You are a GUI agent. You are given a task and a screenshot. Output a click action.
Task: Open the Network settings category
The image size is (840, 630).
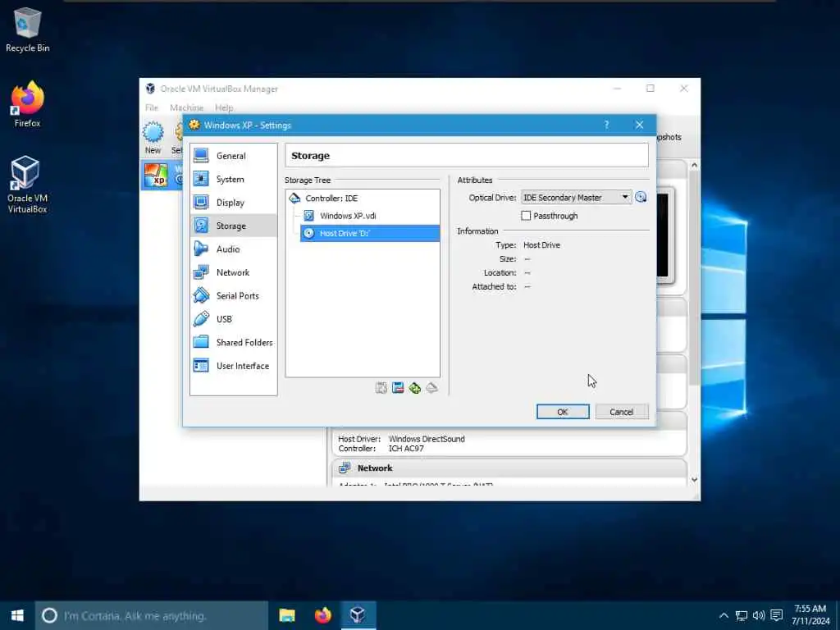tap(233, 272)
